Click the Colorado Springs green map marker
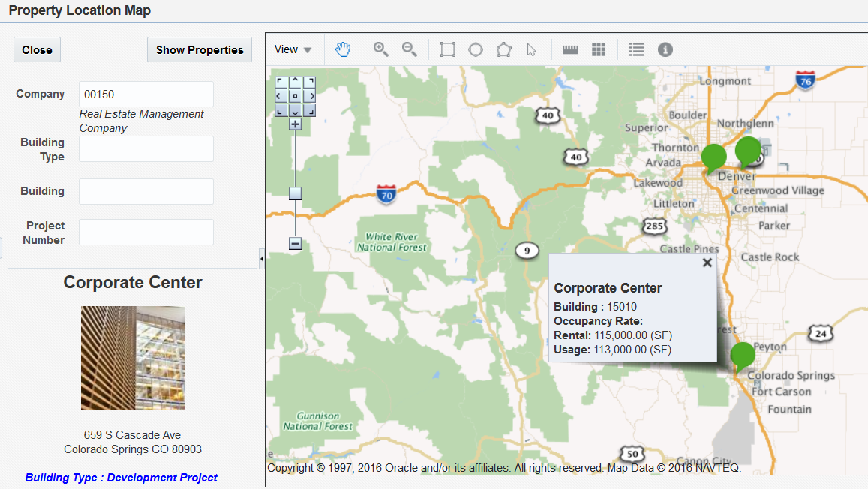 point(743,355)
